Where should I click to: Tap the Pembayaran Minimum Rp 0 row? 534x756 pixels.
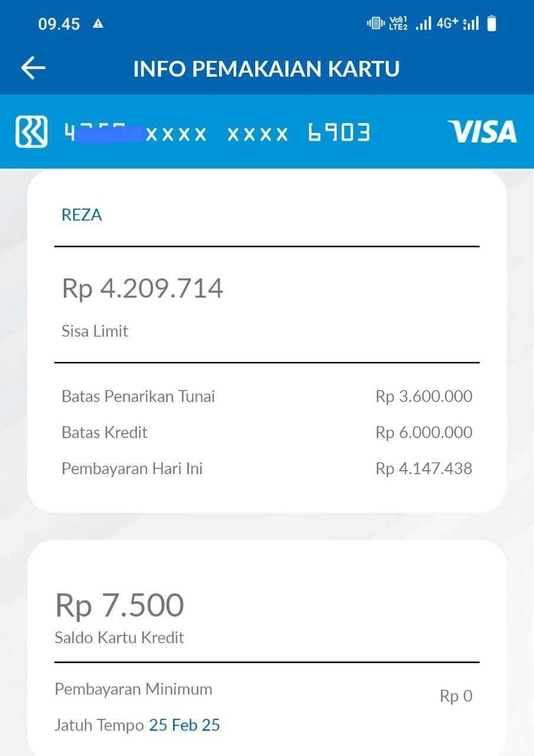[263, 693]
